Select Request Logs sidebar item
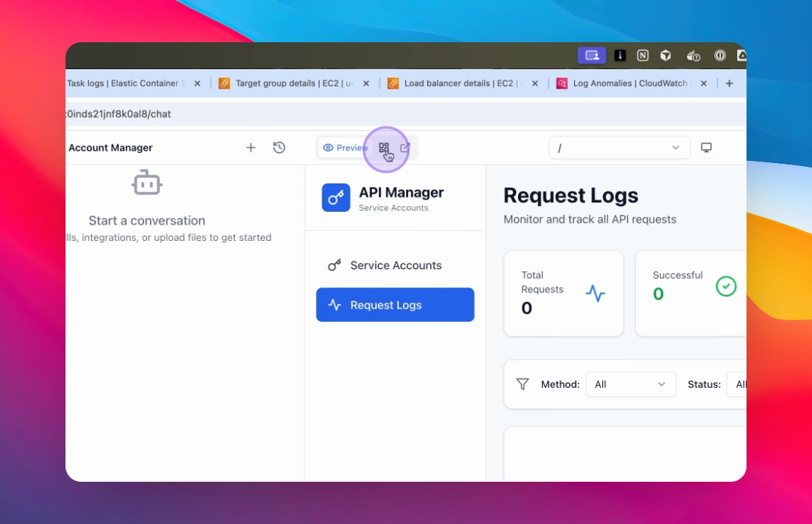 pos(395,305)
